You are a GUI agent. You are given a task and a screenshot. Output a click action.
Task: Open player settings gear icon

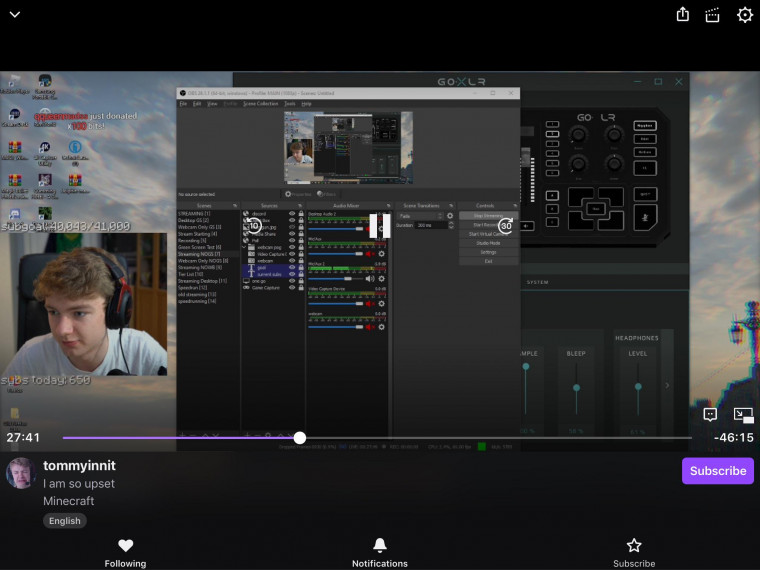coord(744,15)
